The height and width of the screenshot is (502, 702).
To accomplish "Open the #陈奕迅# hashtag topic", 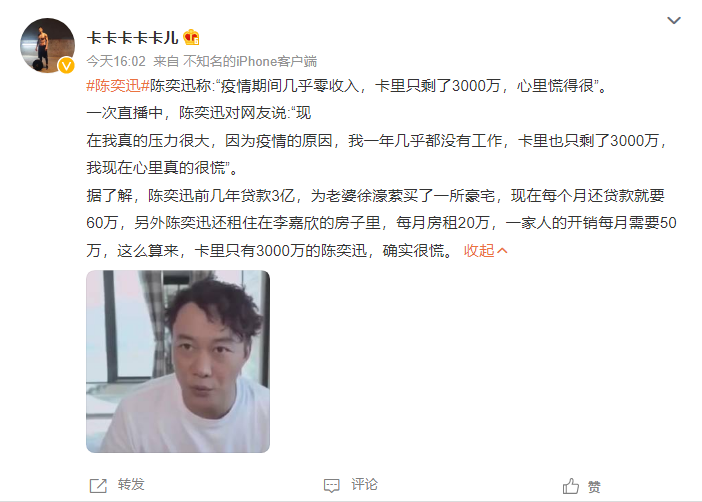I will (x=118, y=86).
